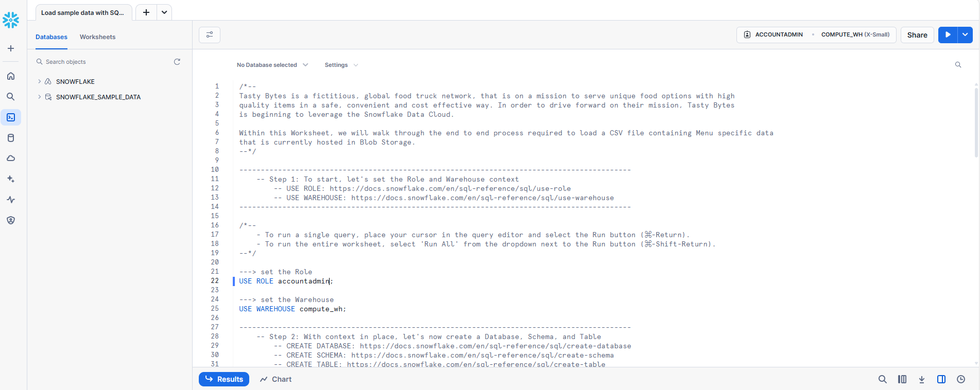Open the No Database selected dropdown
Viewport: 980px width, 390px height.
click(272, 65)
